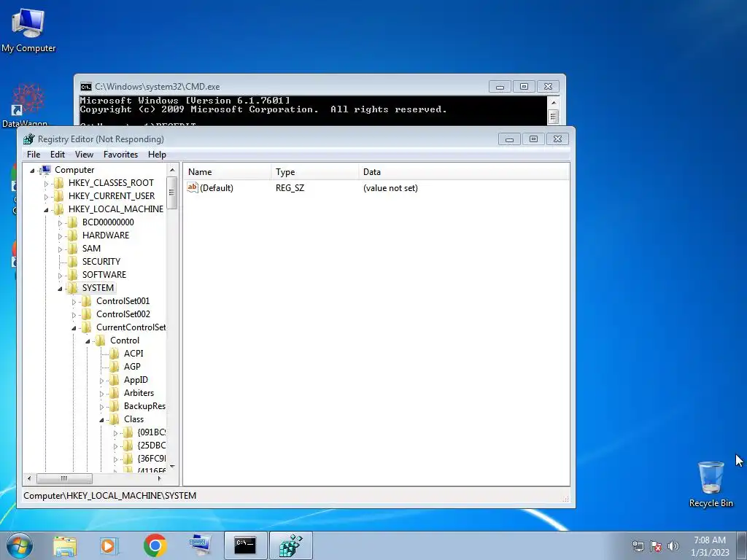Collapse the SYSTEM key
The height and width of the screenshot is (560, 747).
(60, 289)
